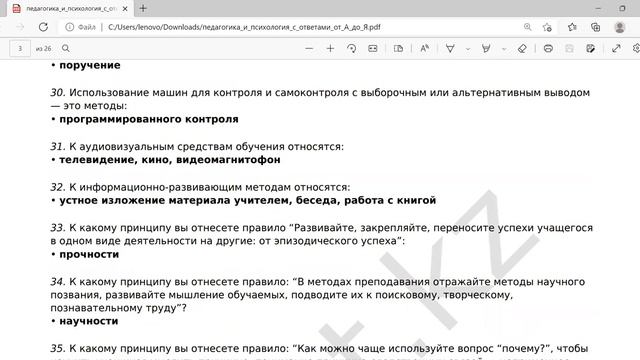Print the PDF document

[548, 49]
